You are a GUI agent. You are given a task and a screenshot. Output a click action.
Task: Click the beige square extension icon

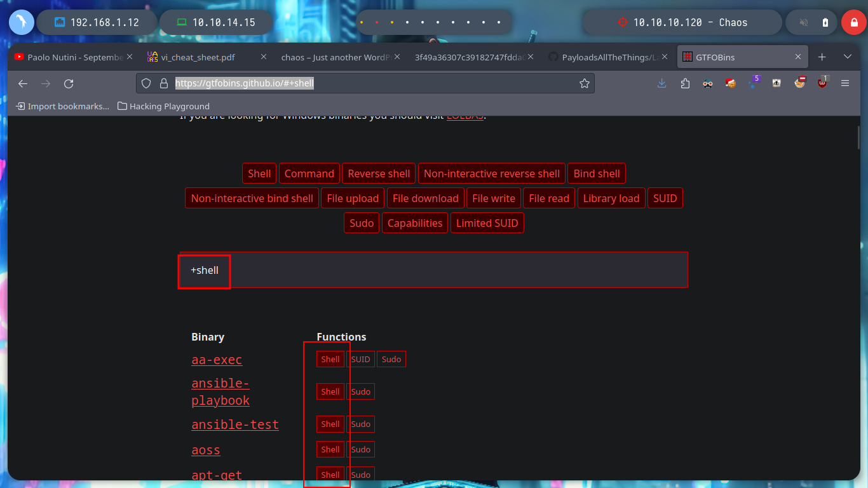point(776,83)
